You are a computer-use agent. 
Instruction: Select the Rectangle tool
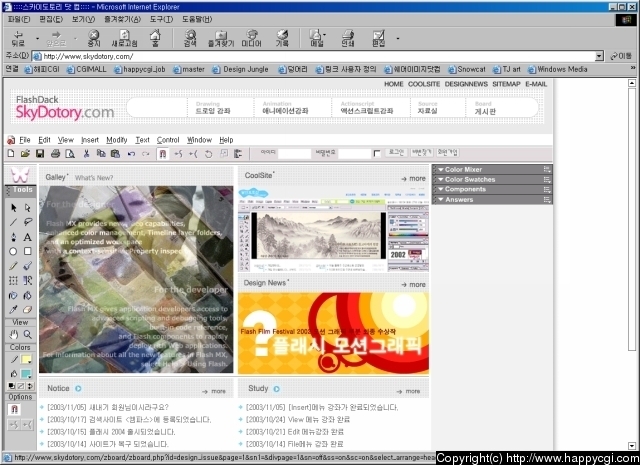click(27, 251)
